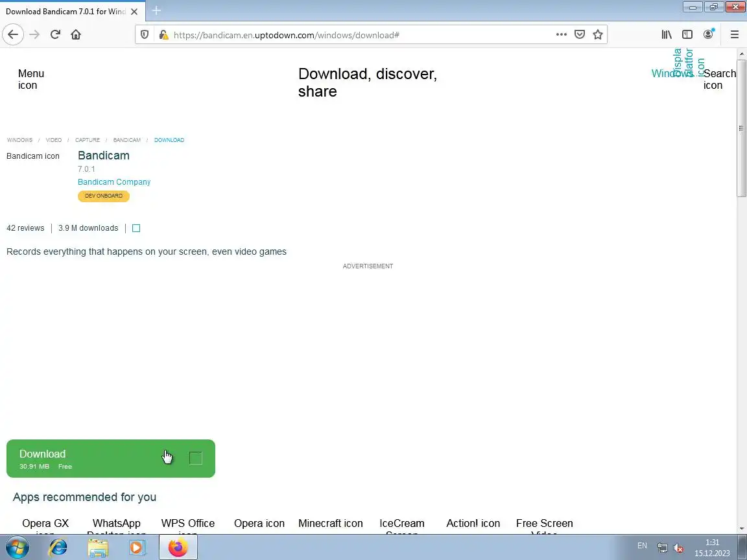The image size is (747, 560).
Task: Open site security padlock info
Action: click(163, 35)
